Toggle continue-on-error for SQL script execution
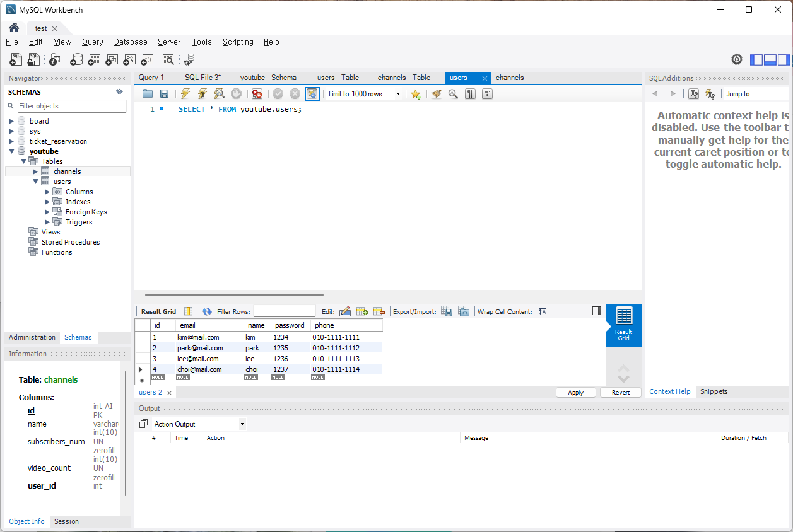Image resolution: width=793 pixels, height=532 pixels. (257, 94)
